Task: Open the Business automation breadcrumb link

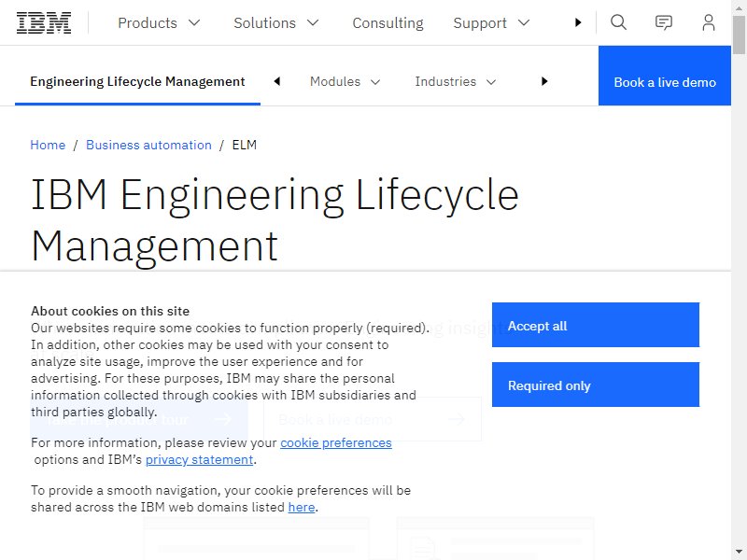Action: pyautogui.click(x=148, y=145)
